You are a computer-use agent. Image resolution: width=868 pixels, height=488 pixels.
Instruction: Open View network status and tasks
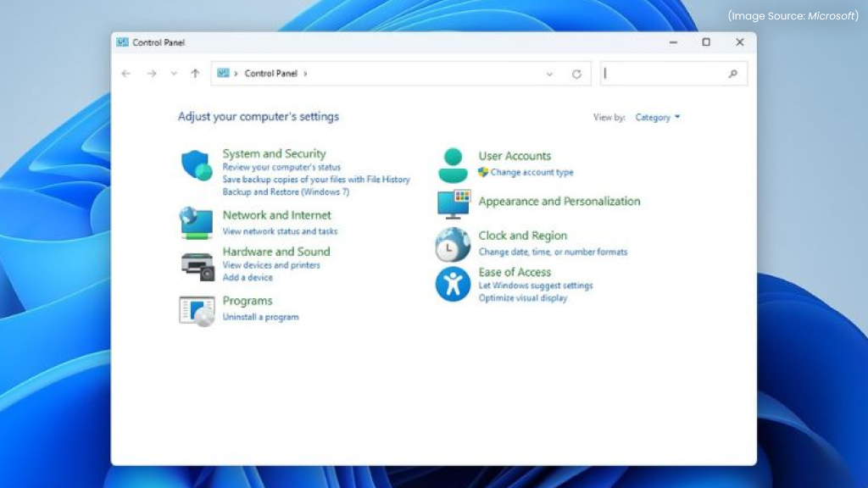click(280, 231)
